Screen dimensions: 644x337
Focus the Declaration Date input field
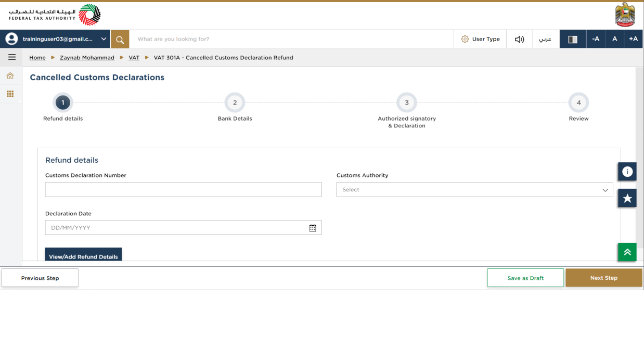pyautogui.click(x=184, y=228)
